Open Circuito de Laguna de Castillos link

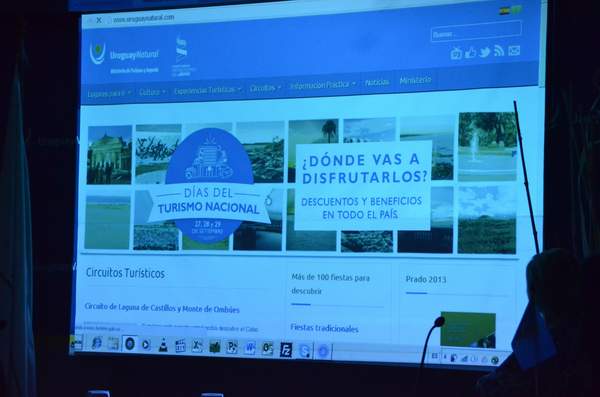point(162,308)
